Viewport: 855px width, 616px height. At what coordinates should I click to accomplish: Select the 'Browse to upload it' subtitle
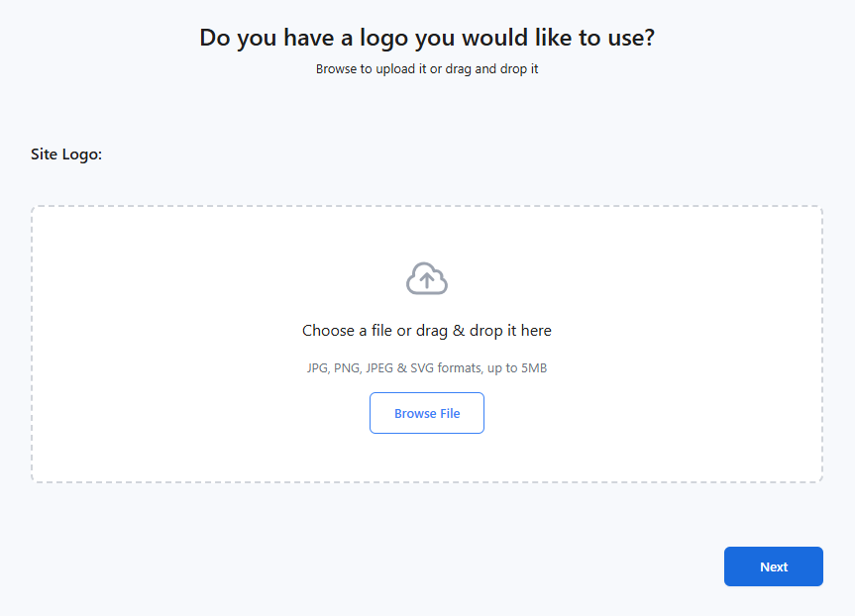[x=427, y=69]
